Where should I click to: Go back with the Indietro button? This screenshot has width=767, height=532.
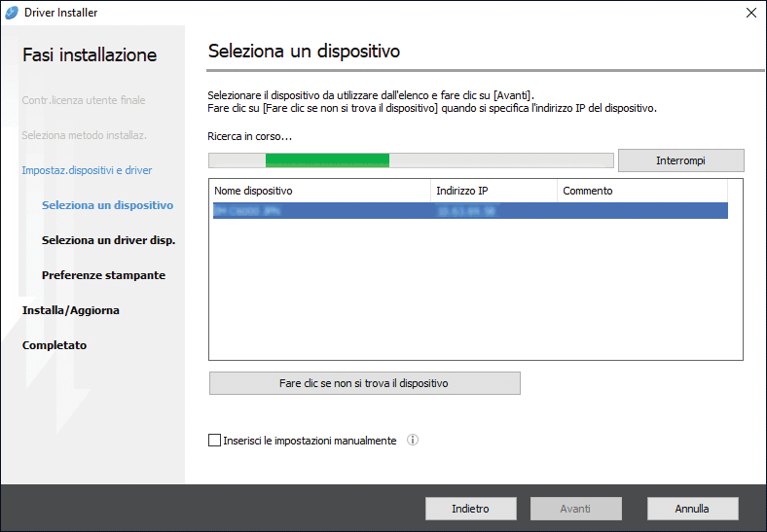(x=470, y=509)
